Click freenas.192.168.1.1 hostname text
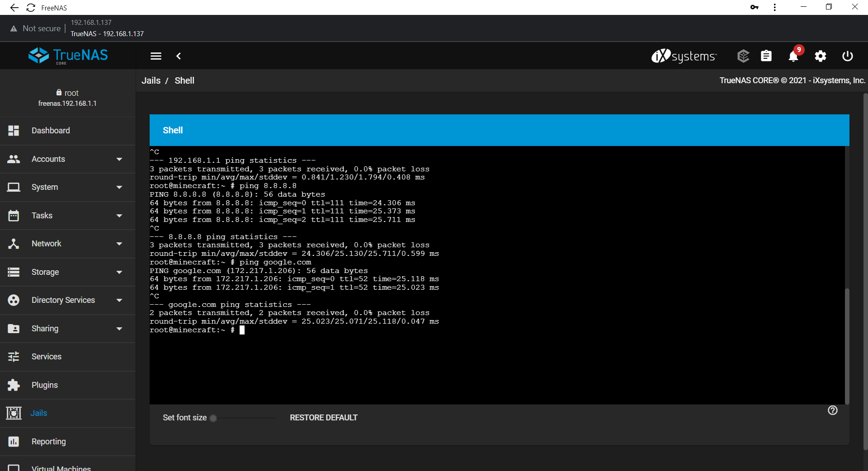868x471 pixels. (x=67, y=104)
